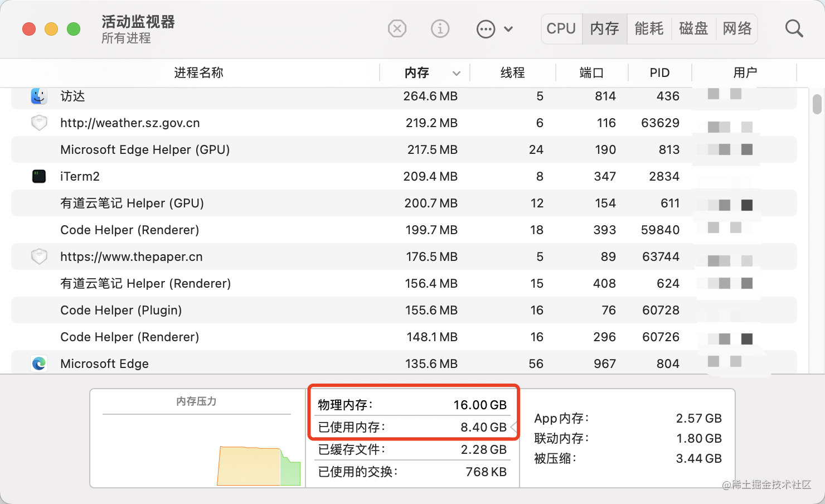This screenshot has width=825, height=504.
Task: Click the App内存 2.57 GB value
Action: (x=698, y=418)
